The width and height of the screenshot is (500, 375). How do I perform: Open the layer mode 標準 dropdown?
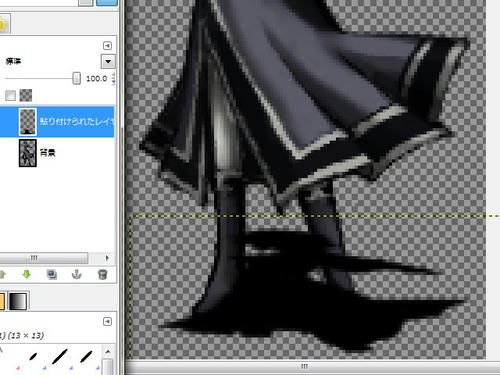coord(108,62)
